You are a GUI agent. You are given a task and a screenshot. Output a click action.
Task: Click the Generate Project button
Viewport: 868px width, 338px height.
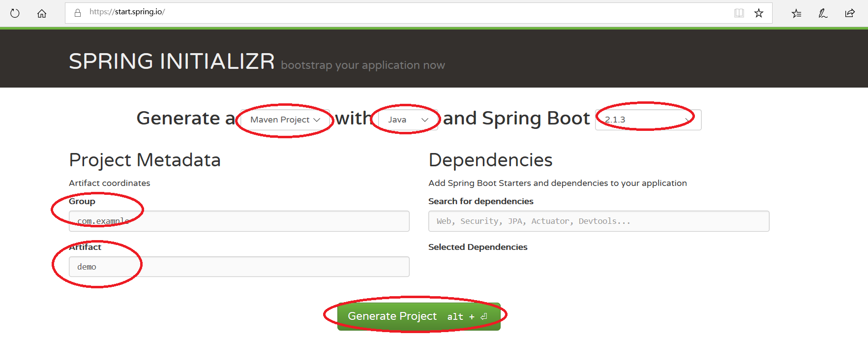pos(419,316)
